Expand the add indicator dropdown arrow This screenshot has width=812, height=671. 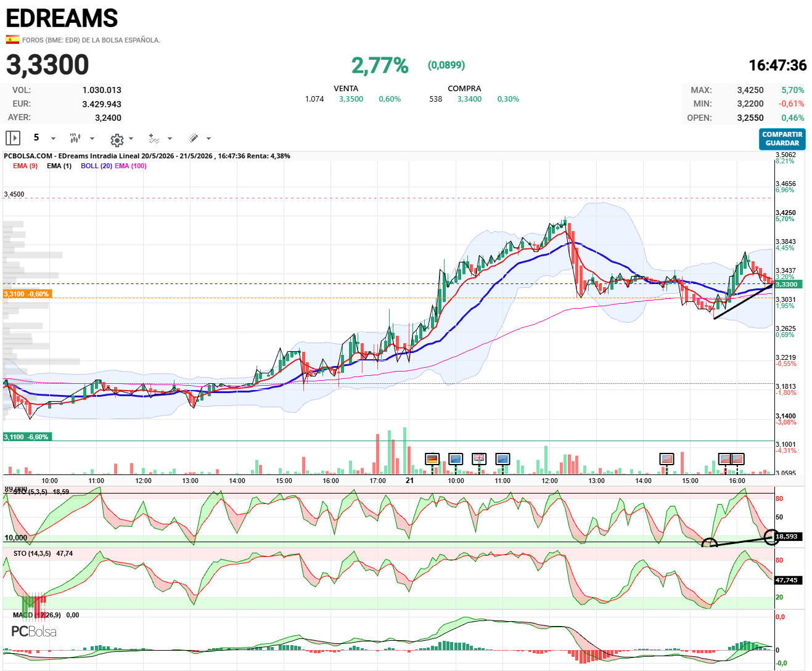click(170, 139)
